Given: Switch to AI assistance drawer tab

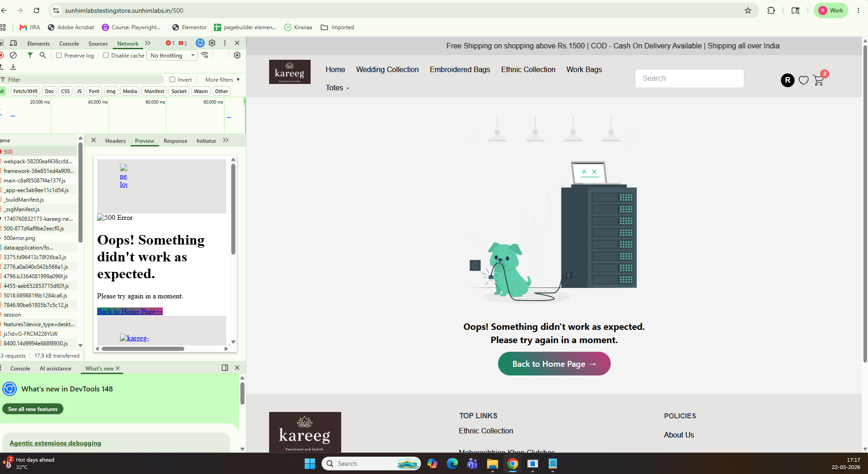Looking at the screenshot, I should coord(55,369).
